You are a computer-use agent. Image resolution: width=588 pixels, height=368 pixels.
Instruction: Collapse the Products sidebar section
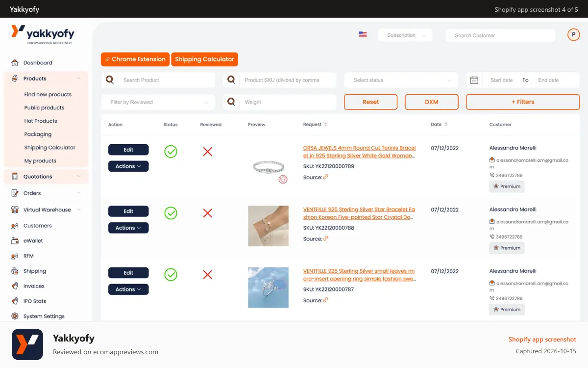tap(79, 79)
